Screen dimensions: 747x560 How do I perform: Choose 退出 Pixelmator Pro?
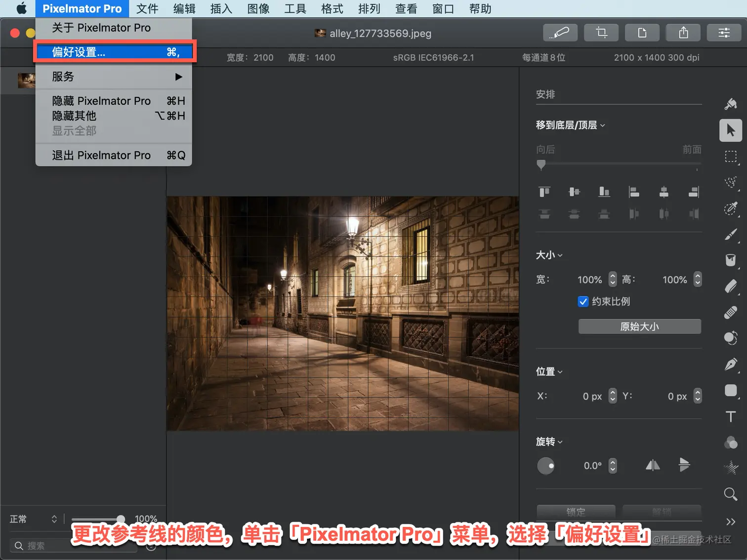(x=114, y=155)
